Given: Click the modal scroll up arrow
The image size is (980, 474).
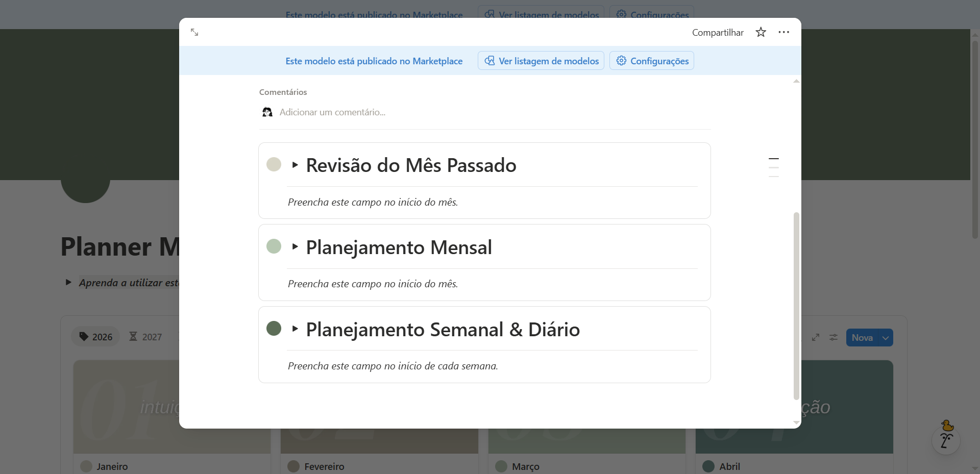Looking at the screenshot, I should (796, 81).
